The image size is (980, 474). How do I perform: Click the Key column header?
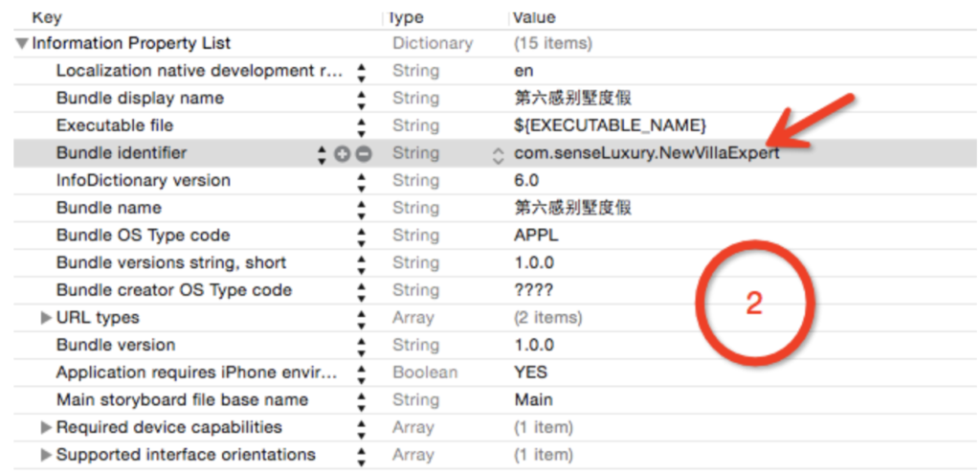(x=47, y=17)
